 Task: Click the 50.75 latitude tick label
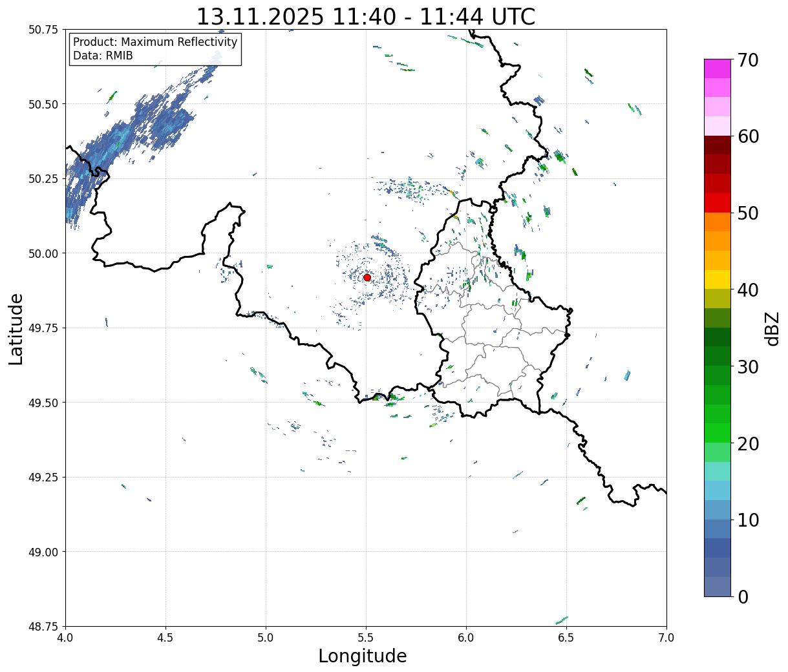(43, 30)
